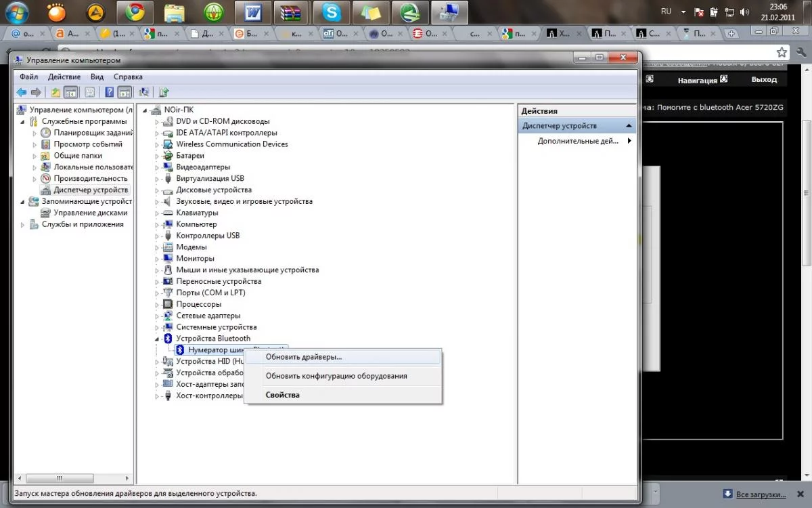The width and height of the screenshot is (812, 508).
Task: Click the Up one level folder icon
Action: coord(55,92)
